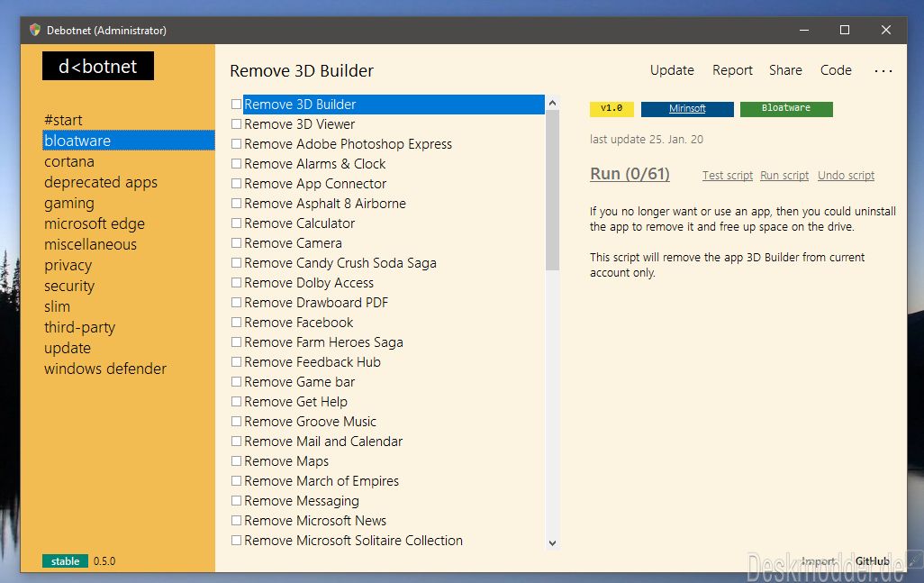Click the script list scroll up arrow
Screen dimensions: 924x583
pos(552,103)
